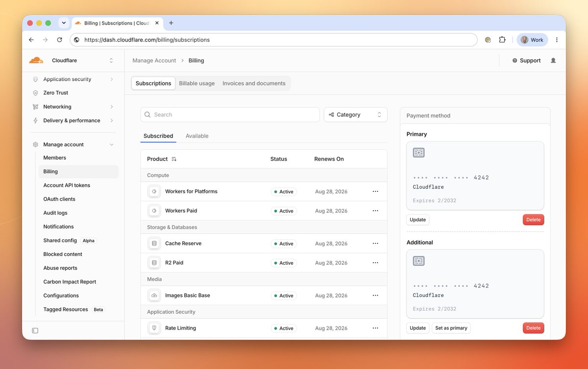This screenshot has height=369, width=588.
Task: Open the browser extensions puzzle icon
Action: point(502,40)
